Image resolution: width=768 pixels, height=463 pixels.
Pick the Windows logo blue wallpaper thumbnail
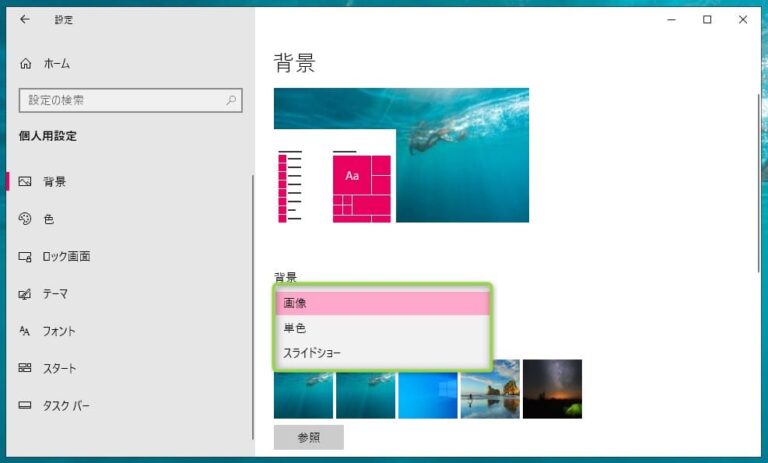(428, 394)
